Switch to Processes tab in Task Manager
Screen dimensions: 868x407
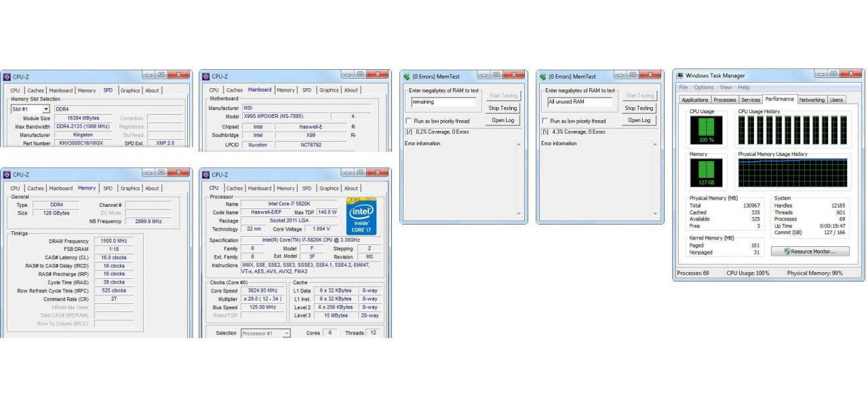pyautogui.click(x=725, y=100)
